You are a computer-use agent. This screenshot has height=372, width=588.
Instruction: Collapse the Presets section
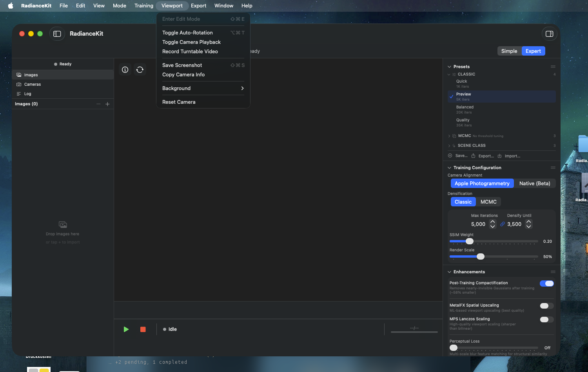[450, 67]
